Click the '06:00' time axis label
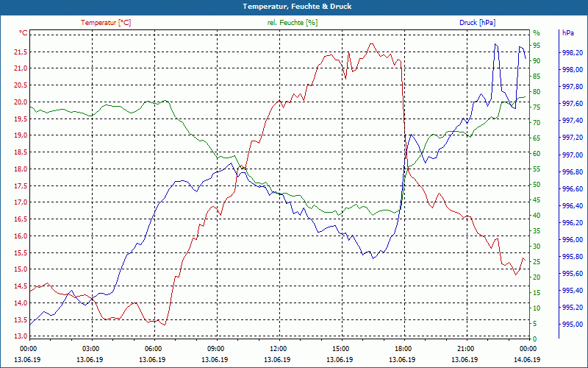 (153, 349)
